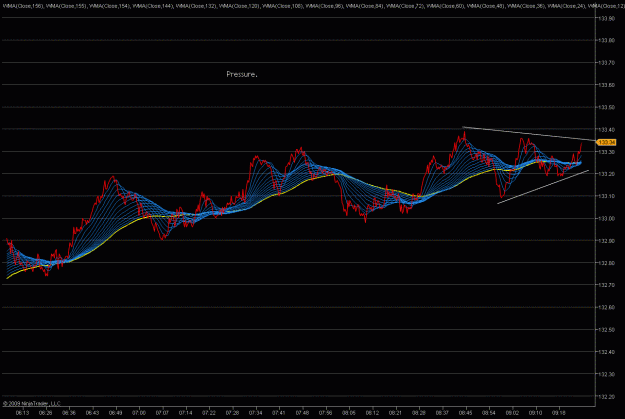
Task: Click the 08:45 time axis label
Action: tap(466, 413)
